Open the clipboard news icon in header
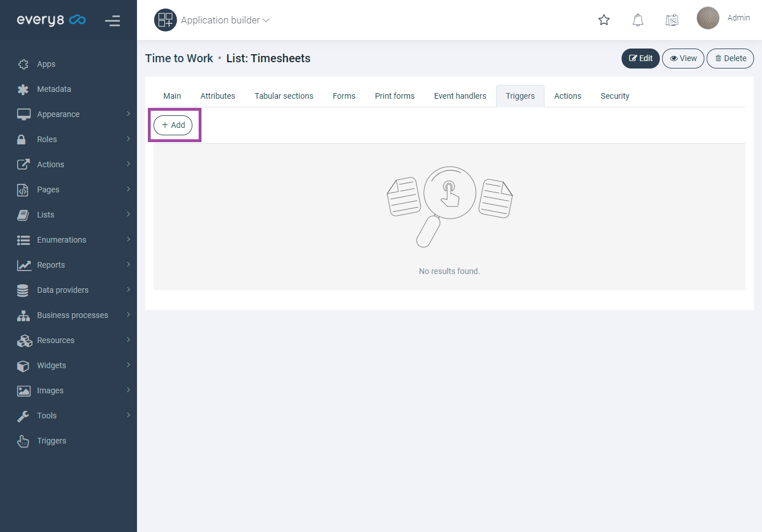The width and height of the screenshot is (762, 532). 672,20
